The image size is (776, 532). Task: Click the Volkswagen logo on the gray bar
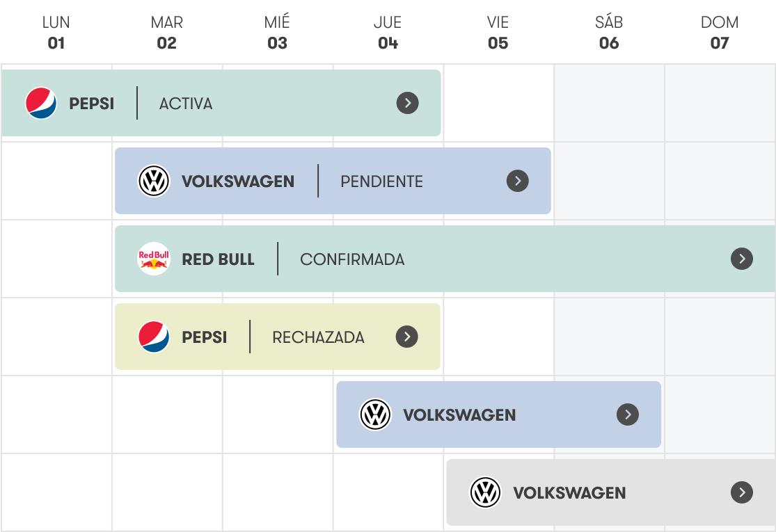[x=485, y=492]
